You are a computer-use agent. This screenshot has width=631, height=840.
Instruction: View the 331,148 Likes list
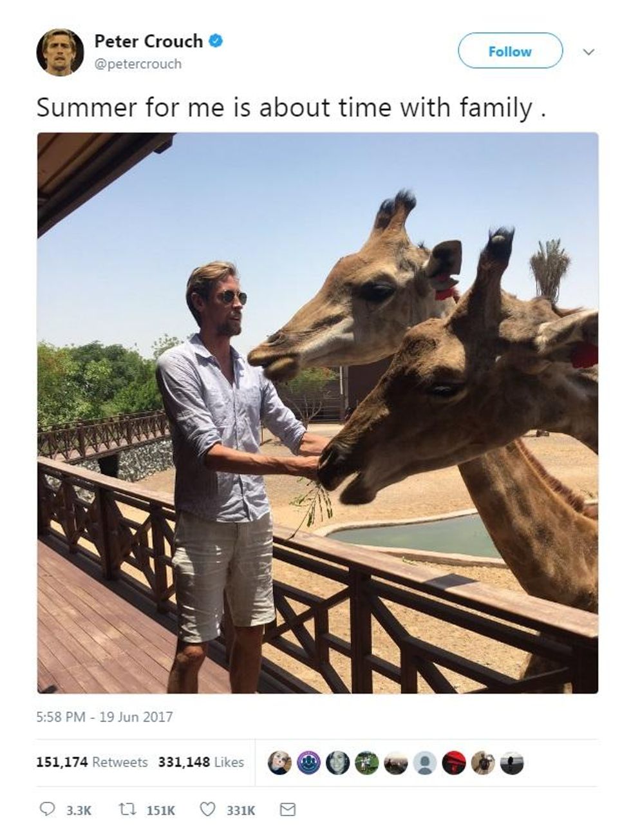[201, 762]
